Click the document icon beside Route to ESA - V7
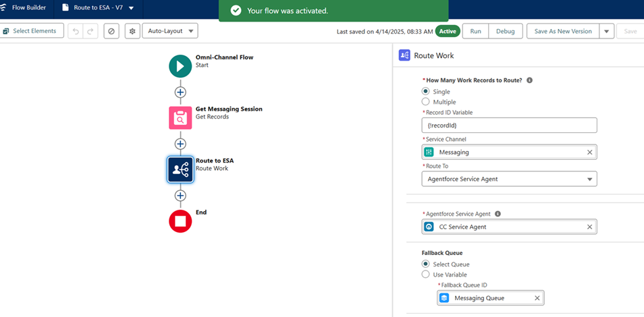Viewport: 644px width, 317px height. (65, 7)
